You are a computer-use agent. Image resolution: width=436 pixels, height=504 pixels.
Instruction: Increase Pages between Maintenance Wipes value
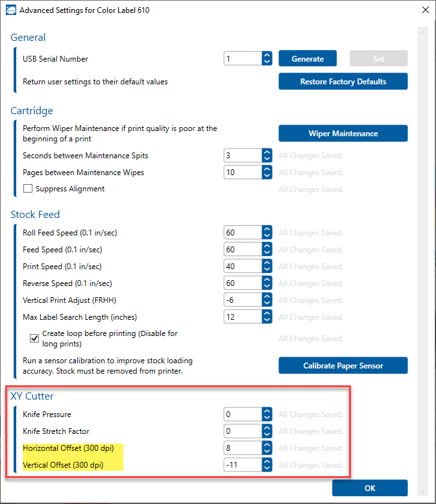267,169
